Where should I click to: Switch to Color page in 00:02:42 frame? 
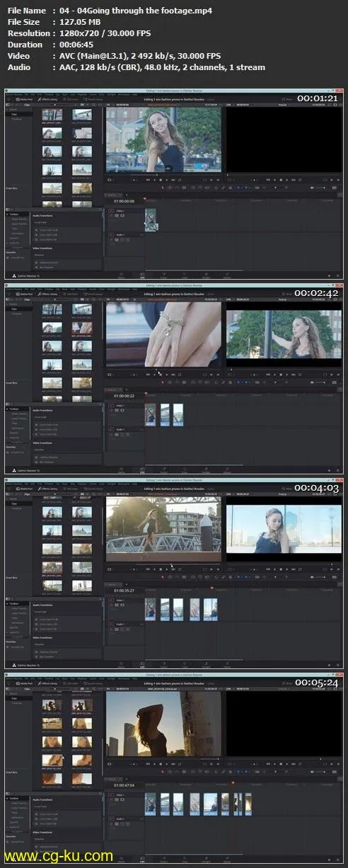click(x=184, y=469)
